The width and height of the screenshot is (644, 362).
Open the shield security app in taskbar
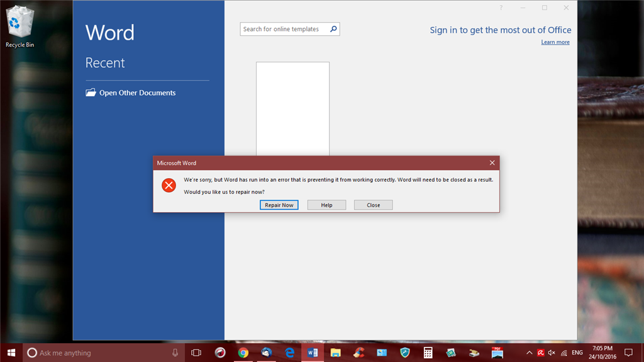pos(405,353)
